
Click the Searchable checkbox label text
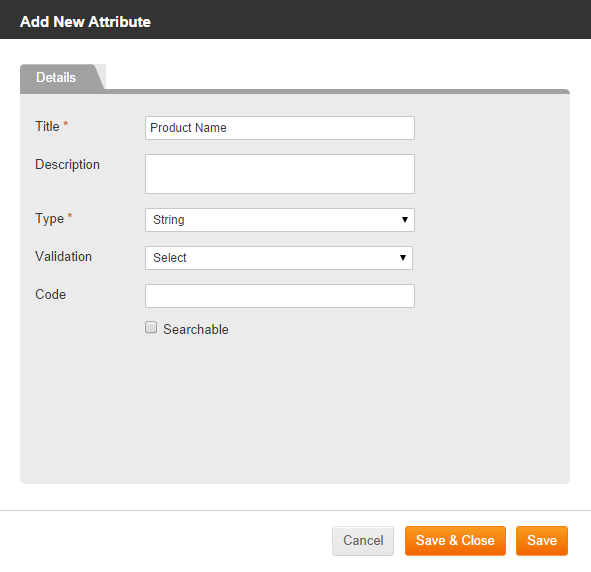(196, 329)
